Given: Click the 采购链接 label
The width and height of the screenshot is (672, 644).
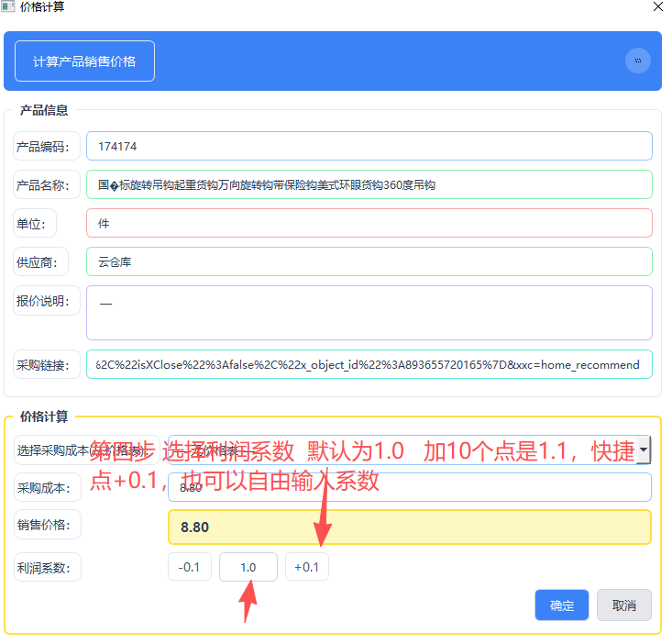Looking at the screenshot, I should coord(46,364).
